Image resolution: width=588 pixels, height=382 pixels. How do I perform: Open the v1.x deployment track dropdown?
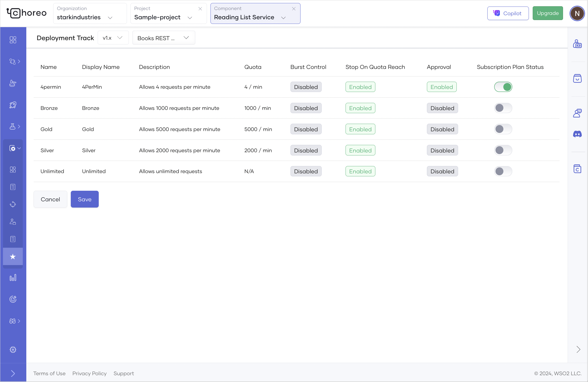113,38
